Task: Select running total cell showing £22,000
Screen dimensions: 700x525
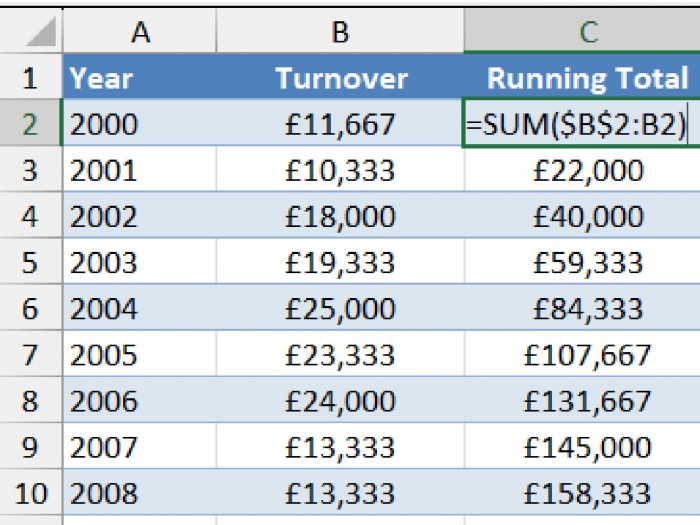Action: pyautogui.click(x=588, y=170)
